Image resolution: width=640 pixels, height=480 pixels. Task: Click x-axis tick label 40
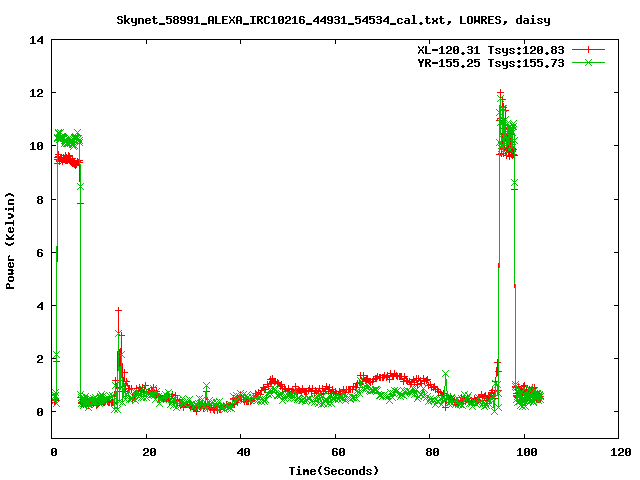(x=244, y=452)
